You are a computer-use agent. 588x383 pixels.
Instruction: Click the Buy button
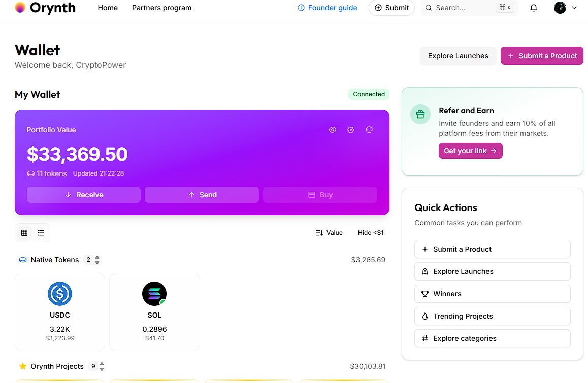point(320,195)
